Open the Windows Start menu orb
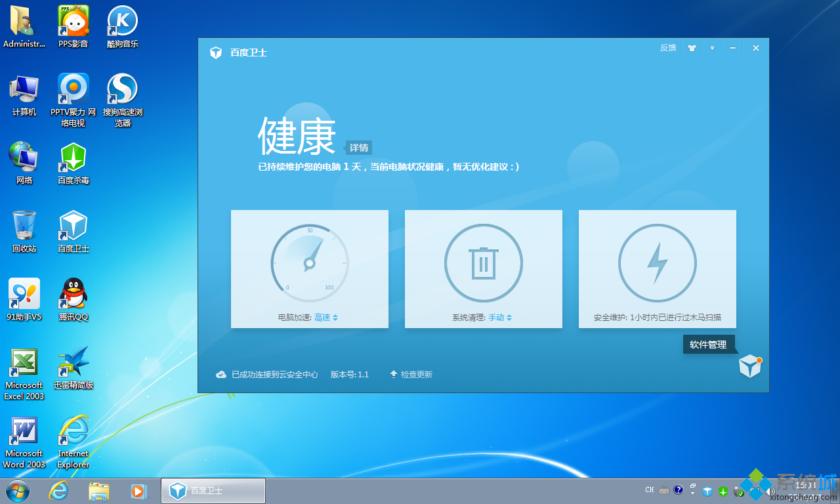The width and height of the screenshot is (840, 504). click(18, 491)
